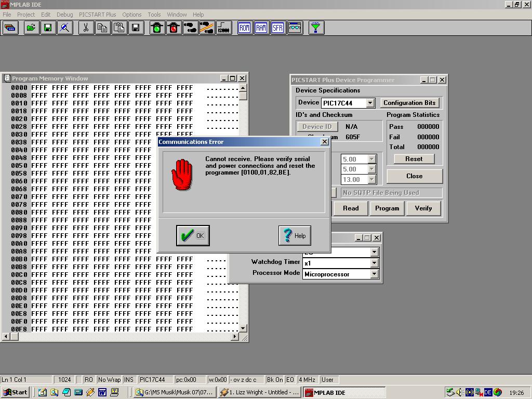The image size is (532, 399).
Task: Run program with green traffic light icon
Action: point(157,28)
